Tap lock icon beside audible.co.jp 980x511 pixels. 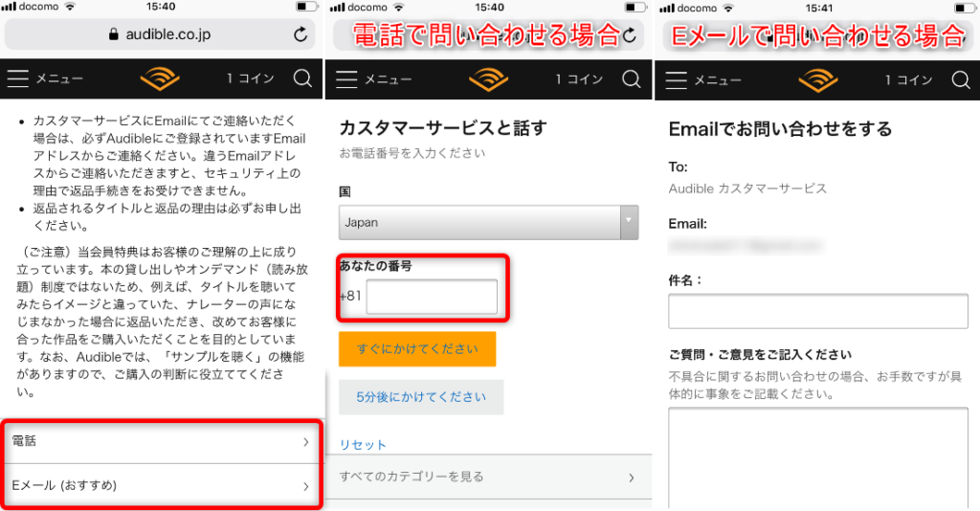pyautogui.click(x=113, y=34)
